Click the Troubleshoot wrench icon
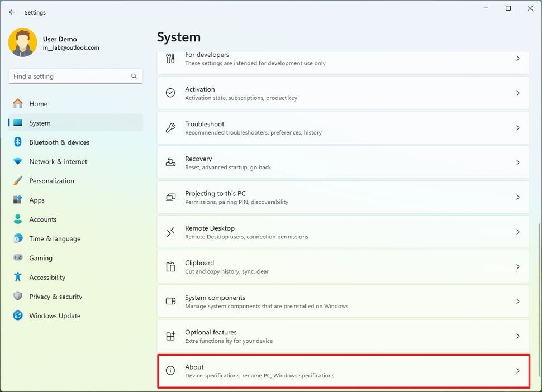542x392 pixels. point(170,128)
